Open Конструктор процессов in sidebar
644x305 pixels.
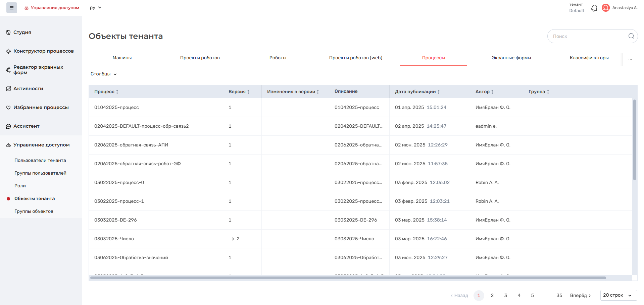click(43, 51)
